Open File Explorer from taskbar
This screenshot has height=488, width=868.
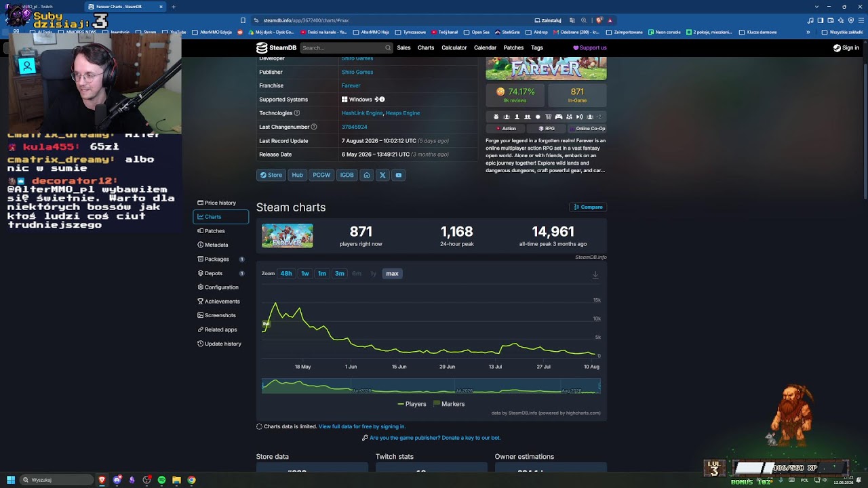[176, 480]
